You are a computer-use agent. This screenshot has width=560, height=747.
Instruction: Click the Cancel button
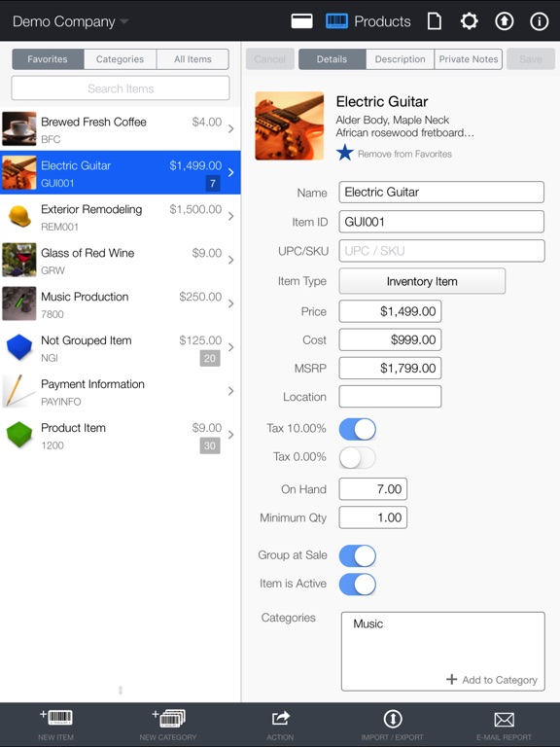(x=270, y=59)
